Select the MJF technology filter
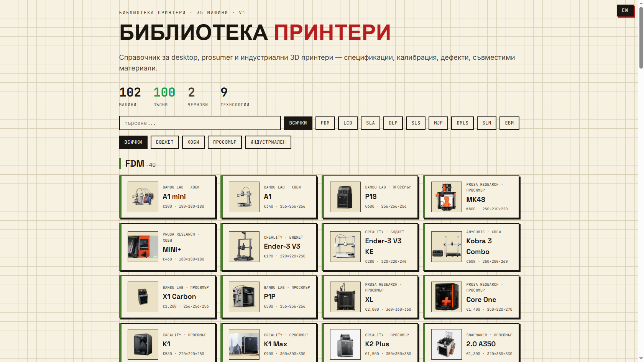 438,123
